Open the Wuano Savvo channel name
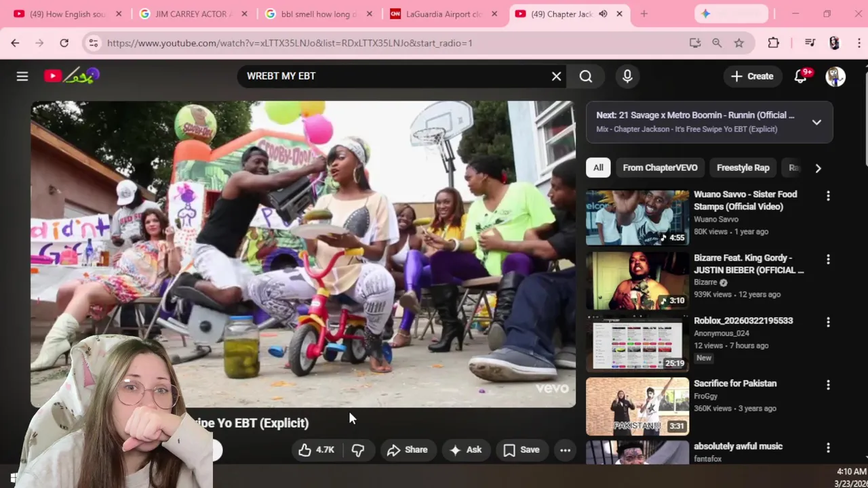 coord(716,220)
